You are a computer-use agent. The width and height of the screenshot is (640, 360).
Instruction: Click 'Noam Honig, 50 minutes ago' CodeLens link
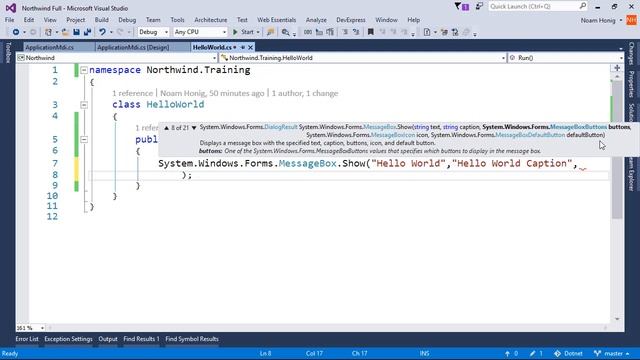[212, 93]
